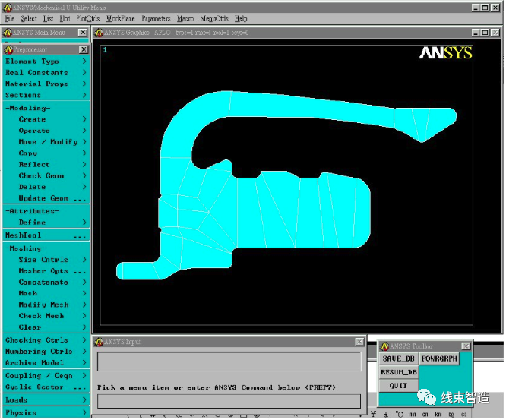Click ANSYS icon in Input window title
Viewport: 506px width, 420px height.
[99, 342]
